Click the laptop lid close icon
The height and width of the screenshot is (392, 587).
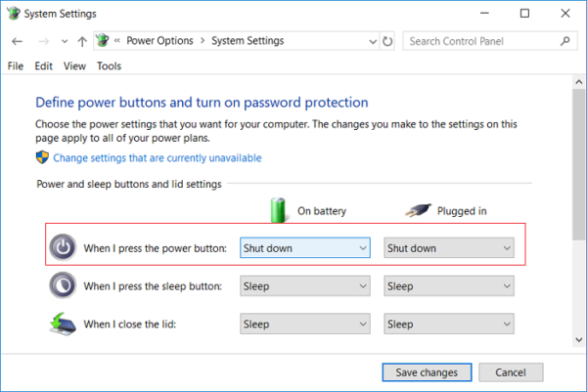tap(63, 324)
